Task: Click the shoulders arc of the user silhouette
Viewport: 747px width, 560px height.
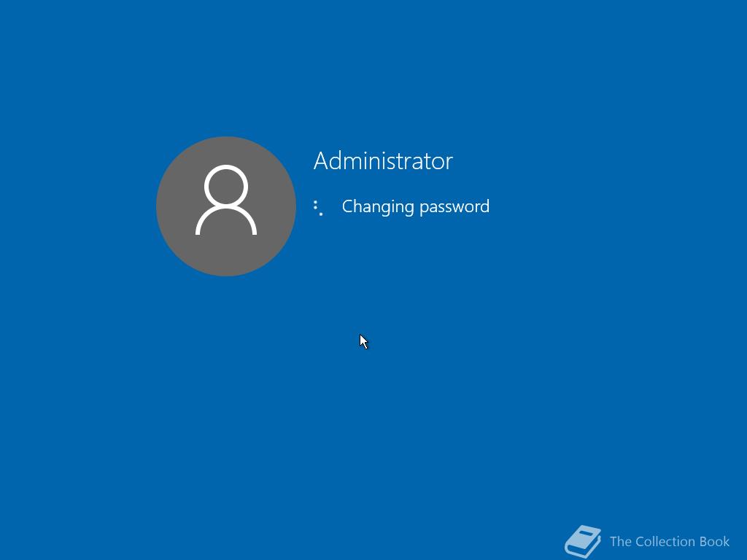Action: 226,222
